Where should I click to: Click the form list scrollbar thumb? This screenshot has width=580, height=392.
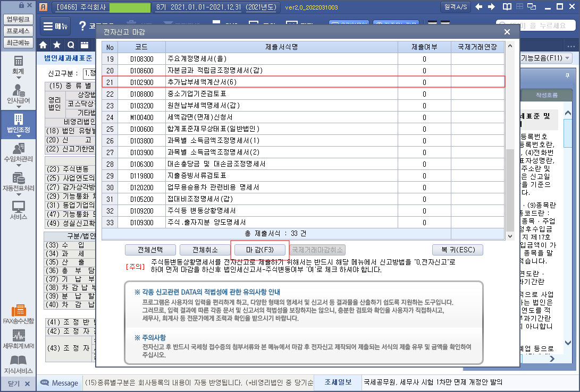(510, 190)
